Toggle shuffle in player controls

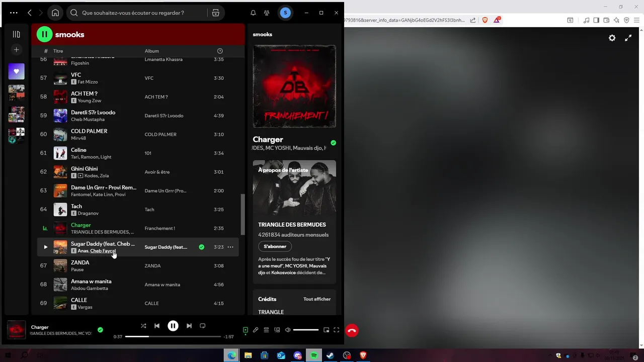click(x=143, y=326)
